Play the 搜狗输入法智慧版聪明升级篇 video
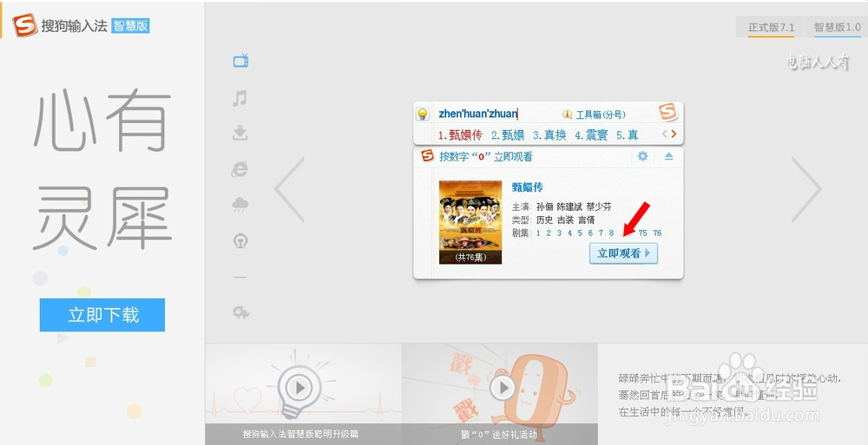This screenshot has height=445, width=868. point(299,388)
